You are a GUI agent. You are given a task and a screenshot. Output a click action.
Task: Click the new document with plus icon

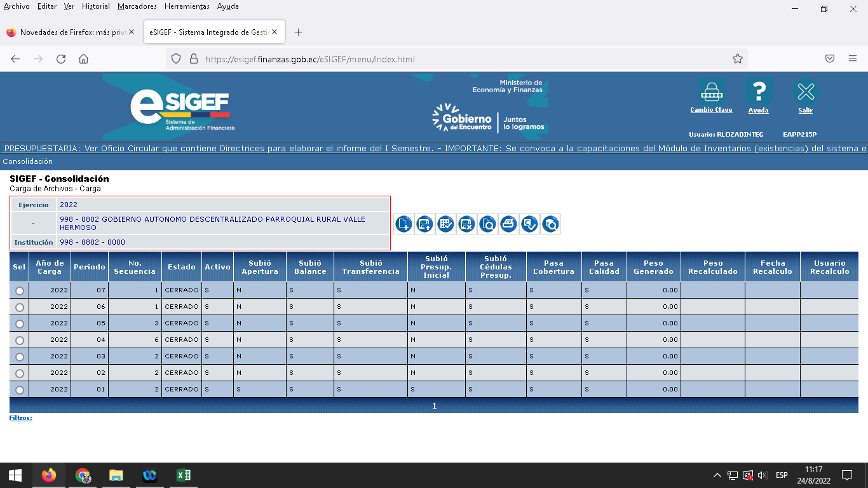[403, 224]
